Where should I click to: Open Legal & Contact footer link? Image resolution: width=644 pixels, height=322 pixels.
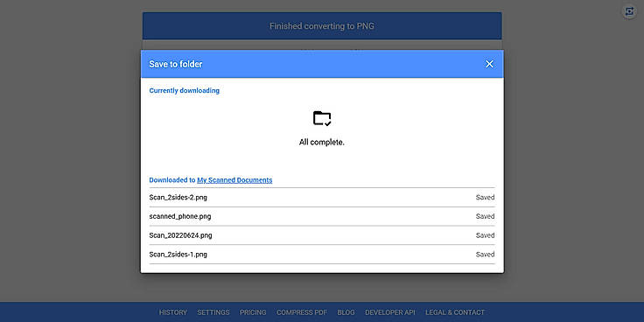455,312
